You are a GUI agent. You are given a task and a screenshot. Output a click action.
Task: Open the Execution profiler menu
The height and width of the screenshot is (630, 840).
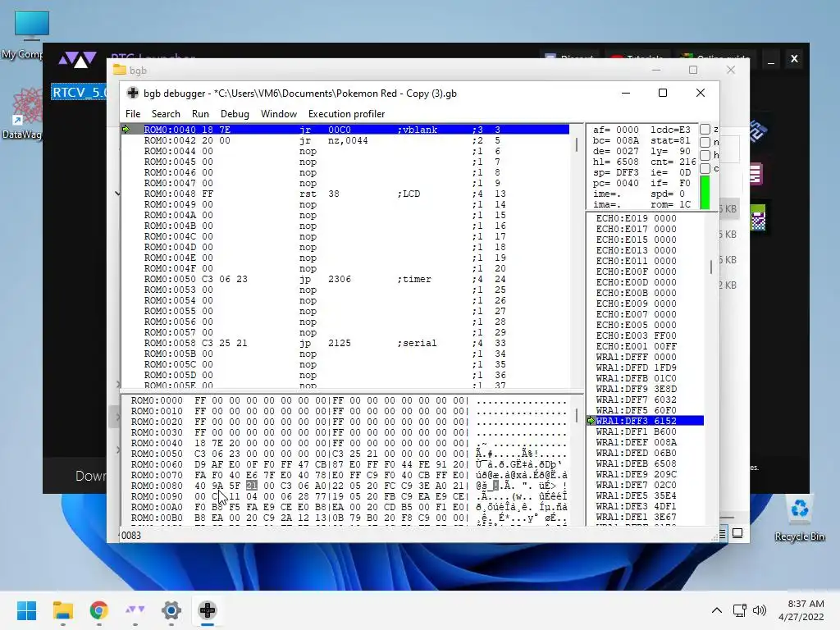click(x=347, y=113)
